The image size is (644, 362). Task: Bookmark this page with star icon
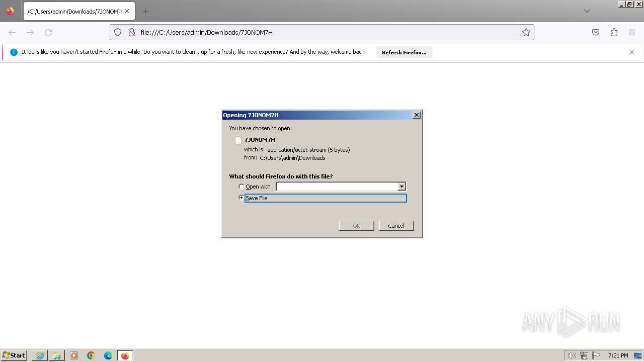526,32
